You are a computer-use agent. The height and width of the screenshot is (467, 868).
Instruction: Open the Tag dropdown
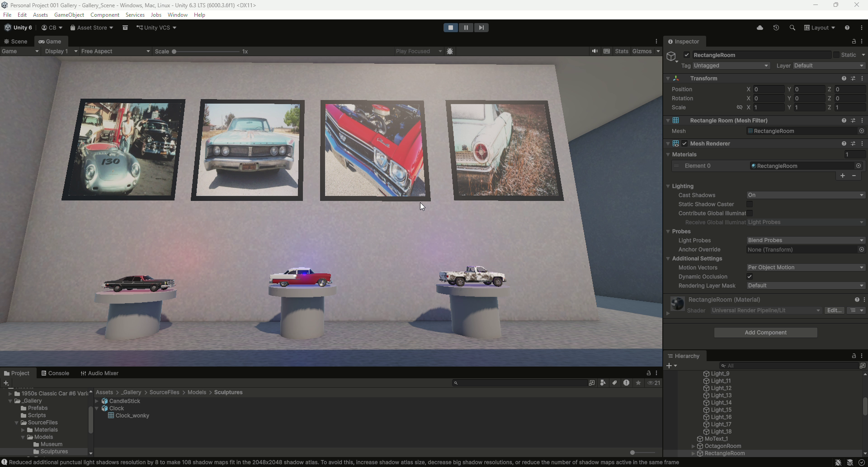point(731,66)
